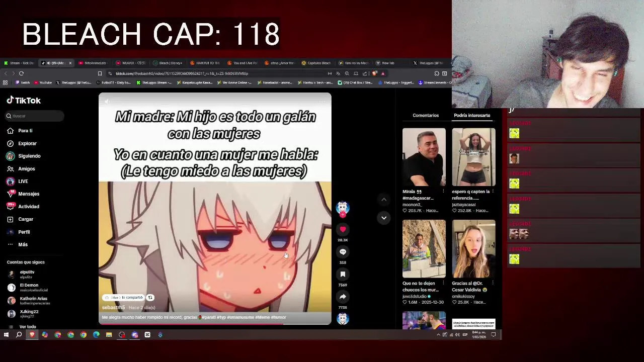Open options menu for the Mirala video
The height and width of the screenshot is (362, 644).
443,192
